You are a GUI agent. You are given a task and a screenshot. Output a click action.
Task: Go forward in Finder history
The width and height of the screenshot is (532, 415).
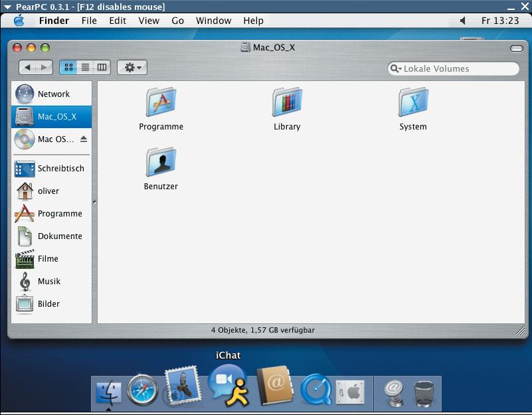[x=44, y=67]
